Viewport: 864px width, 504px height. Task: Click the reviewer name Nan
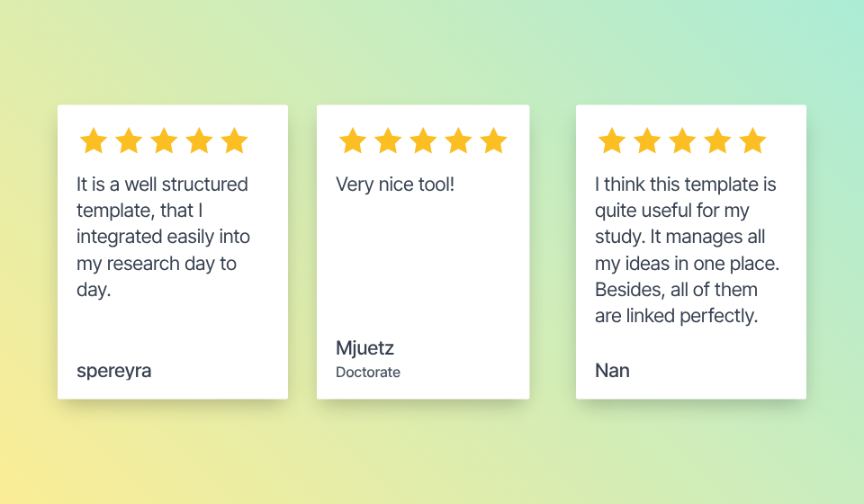tap(612, 371)
